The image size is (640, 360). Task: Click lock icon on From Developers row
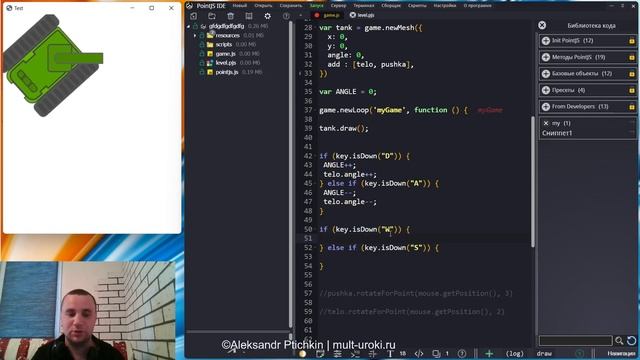click(632, 107)
